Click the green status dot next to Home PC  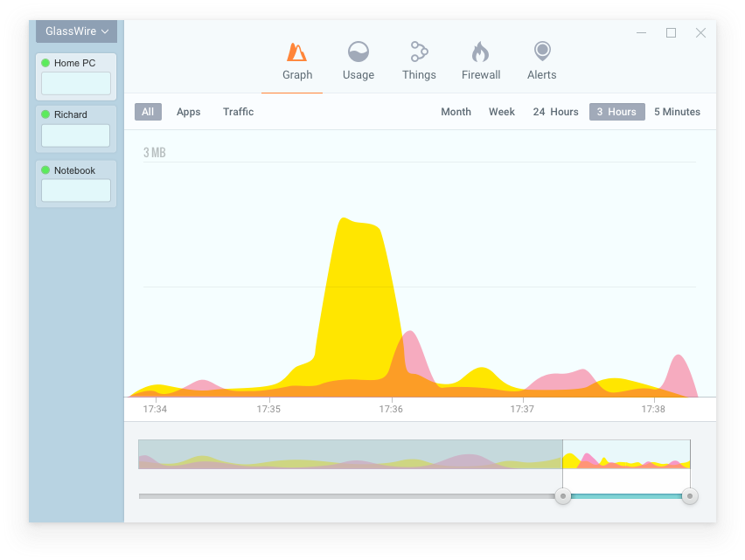click(45, 63)
